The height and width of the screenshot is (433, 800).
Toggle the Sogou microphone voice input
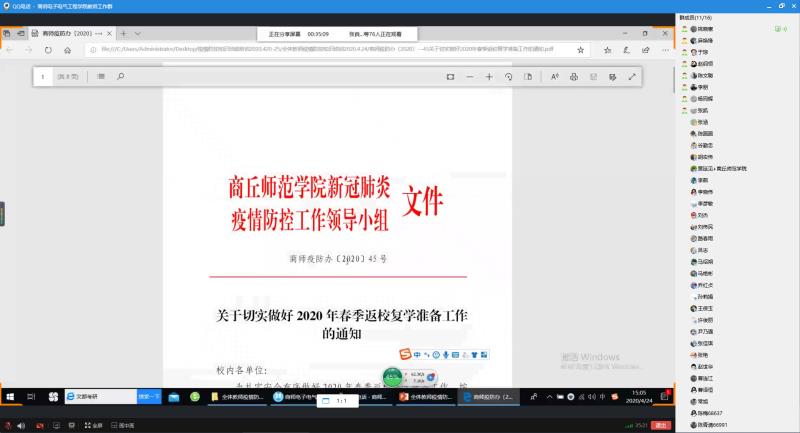pyautogui.click(x=444, y=354)
